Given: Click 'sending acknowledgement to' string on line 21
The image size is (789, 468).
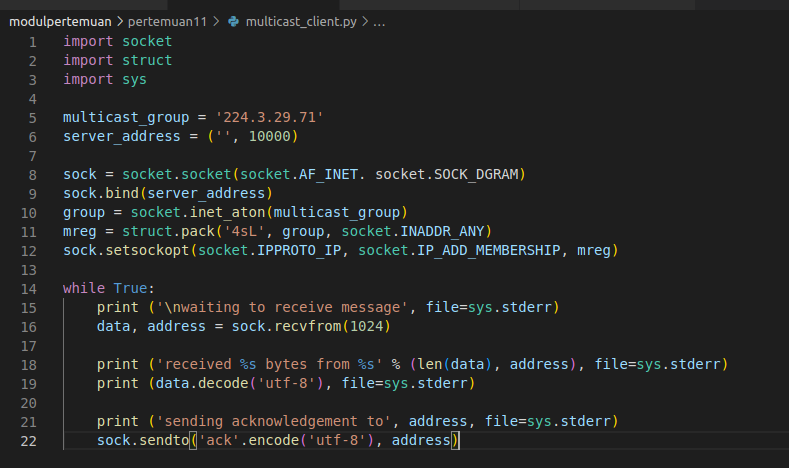Looking at the screenshot, I should click(273, 421).
